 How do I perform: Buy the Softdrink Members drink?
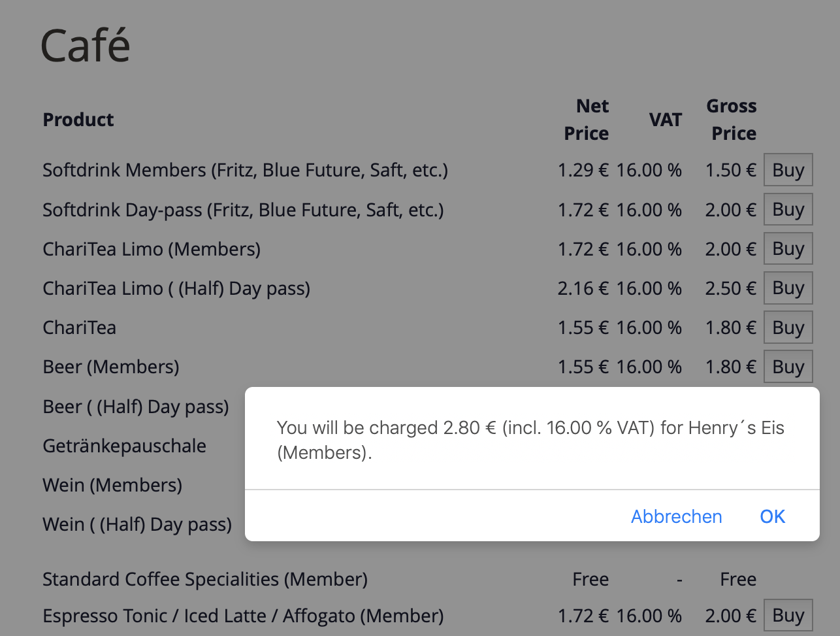(788, 169)
